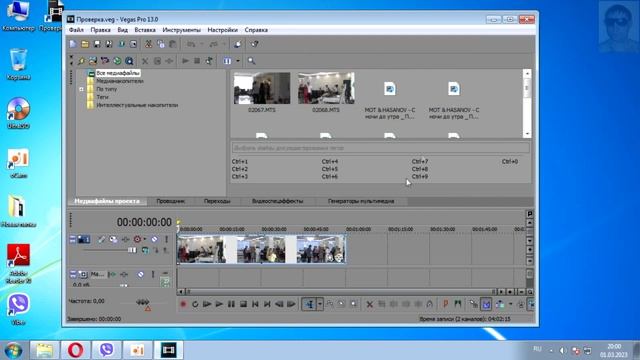Click the video clip on the timeline
This screenshot has width=640, height=360.
262,249
